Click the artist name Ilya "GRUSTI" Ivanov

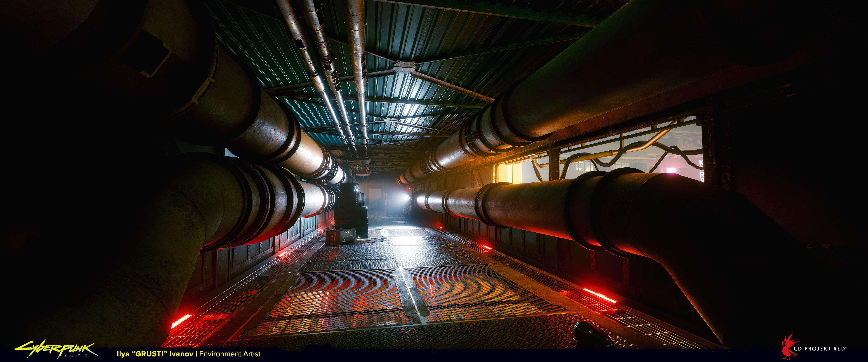coord(155,354)
